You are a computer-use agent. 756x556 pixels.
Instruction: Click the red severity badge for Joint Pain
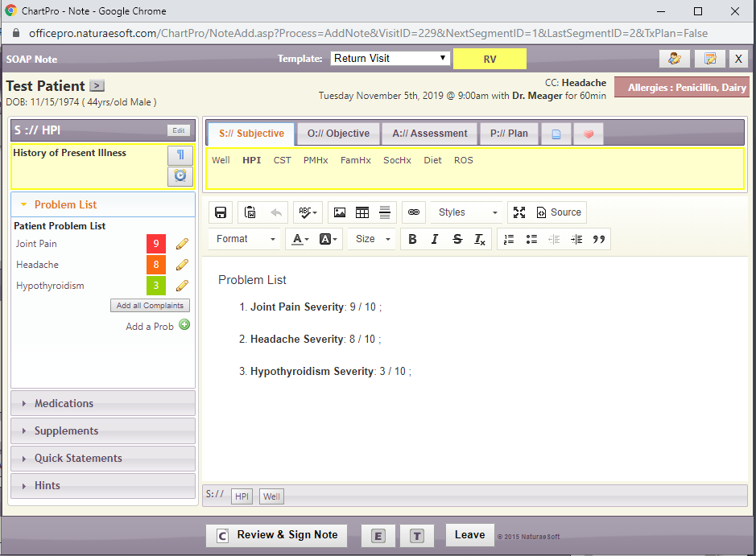click(155, 243)
